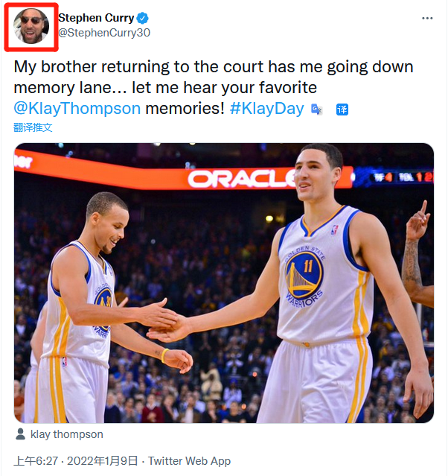Open the Twitter Web App source link
This screenshot has height=476, width=448.
coord(189,461)
